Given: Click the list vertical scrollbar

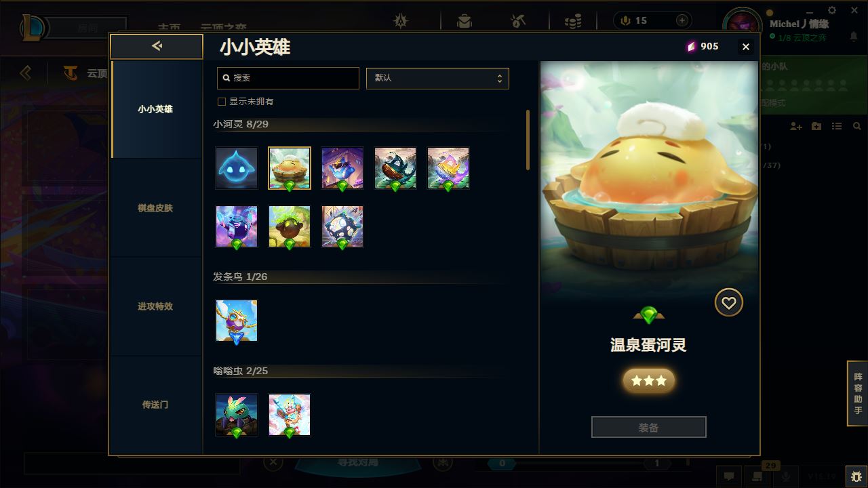Looking at the screenshot, I should pyautogui.click(x=528, y=140).
